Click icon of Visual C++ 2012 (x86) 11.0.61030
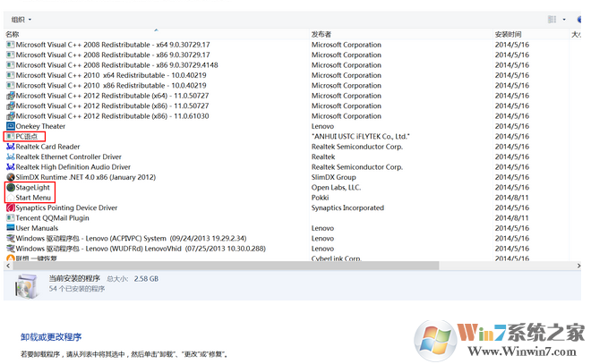This screenshot has width=591, height=364. (x=11, y=115)
